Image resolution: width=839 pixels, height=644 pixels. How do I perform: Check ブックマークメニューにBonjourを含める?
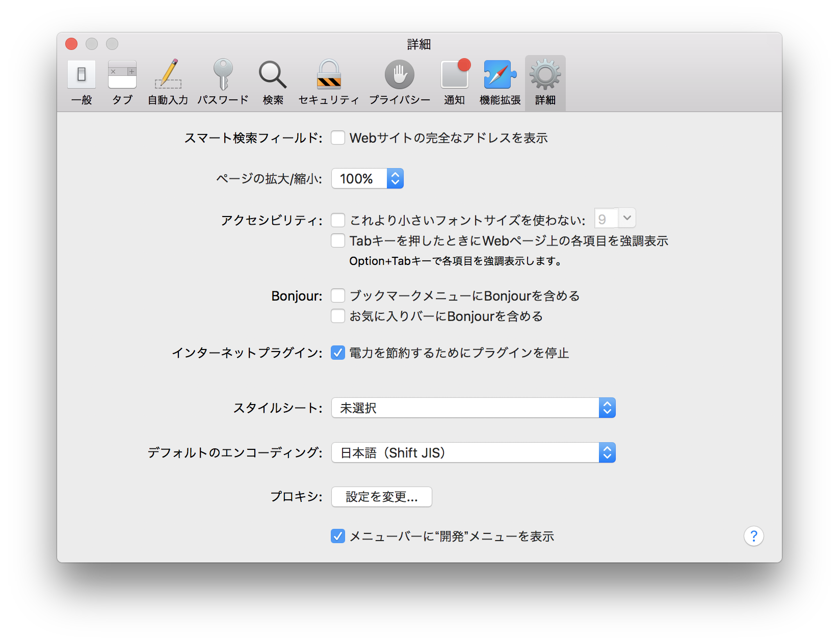(x=338, y=296)
